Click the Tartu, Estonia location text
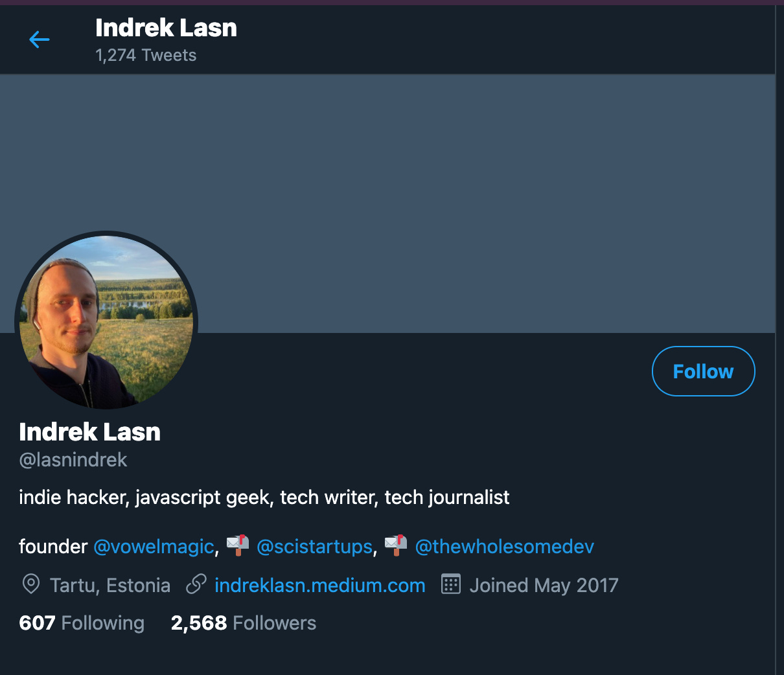 (110, 585)
